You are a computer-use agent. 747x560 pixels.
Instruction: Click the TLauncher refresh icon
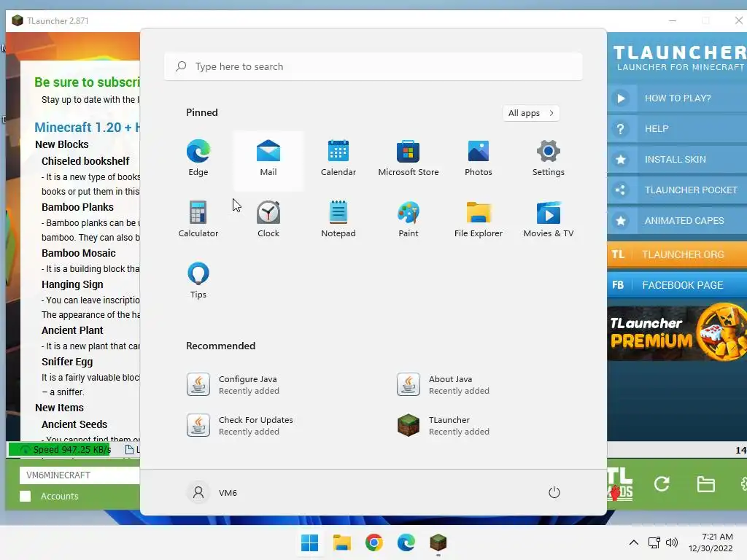coord(662,484)
